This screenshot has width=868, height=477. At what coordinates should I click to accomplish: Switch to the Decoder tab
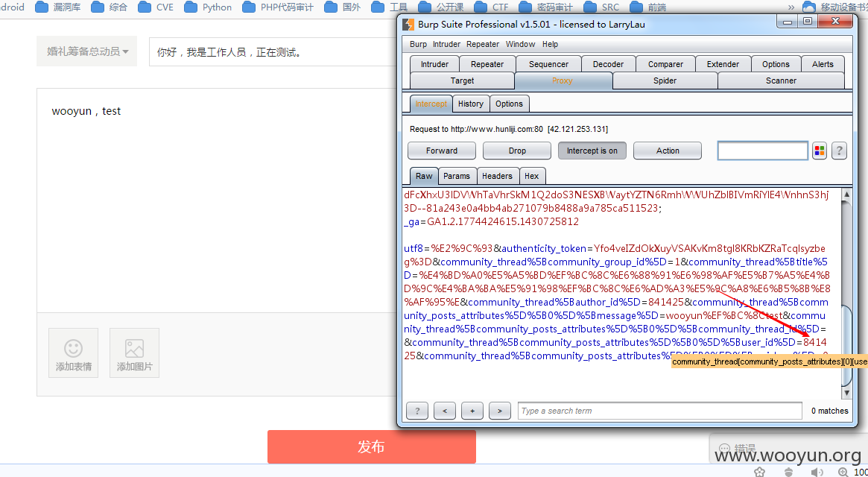pyautogui.click(x=609, y=64)
